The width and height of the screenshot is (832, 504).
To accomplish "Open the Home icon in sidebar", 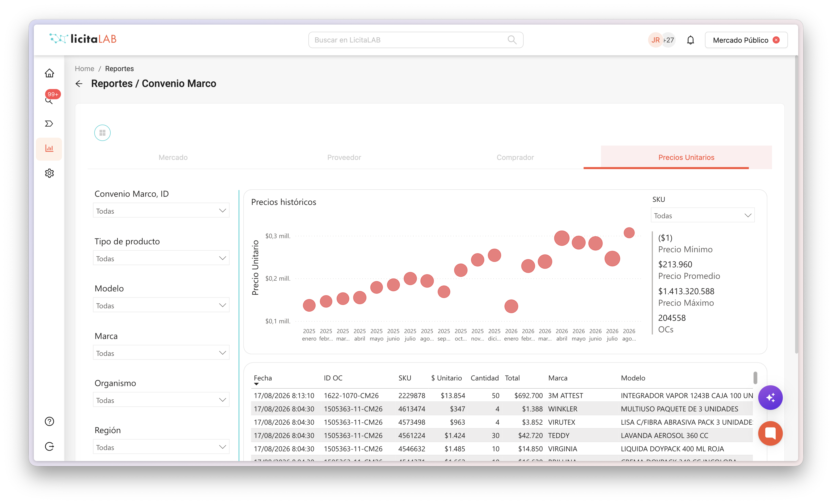I will coord(49,73).
